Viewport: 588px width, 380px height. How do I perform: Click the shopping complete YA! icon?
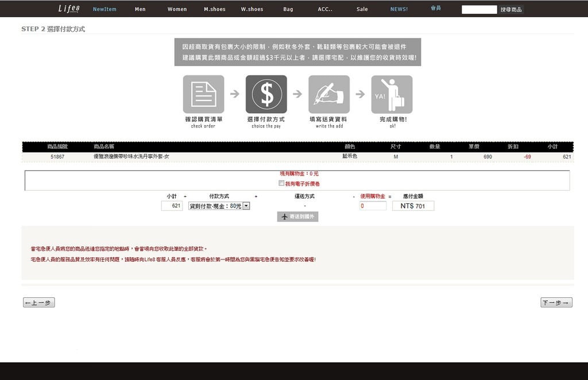pyautogui.click(x=392, y=94)
